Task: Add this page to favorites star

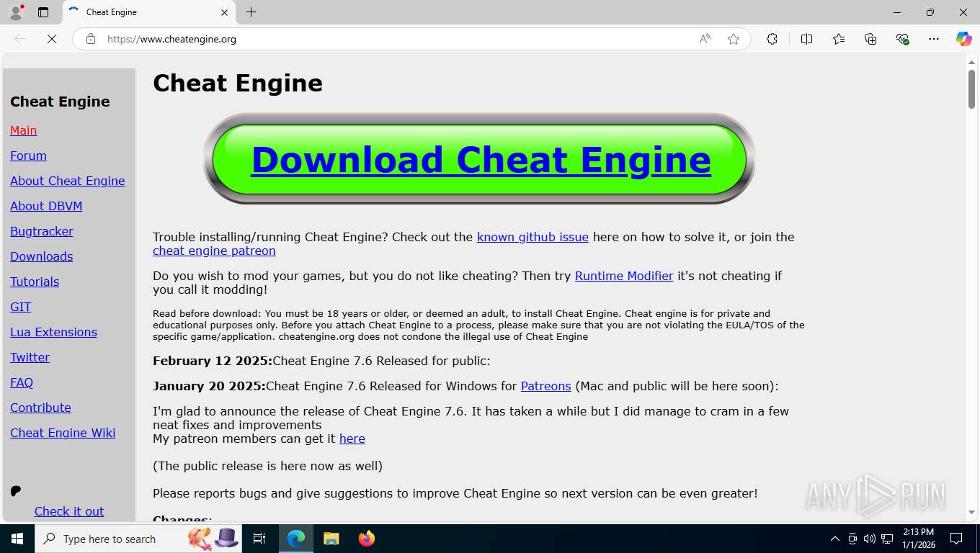Action: click(734, 39)
